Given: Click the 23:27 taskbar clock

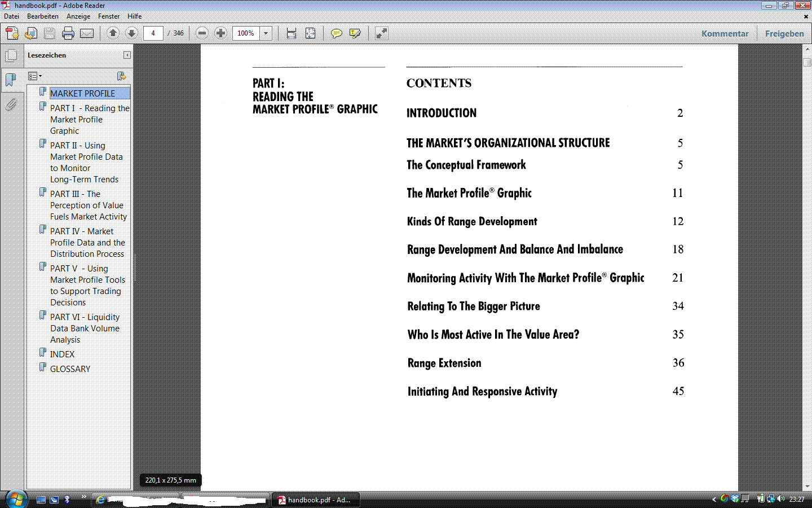Looking at the screenshot, I should pos(797,499).
